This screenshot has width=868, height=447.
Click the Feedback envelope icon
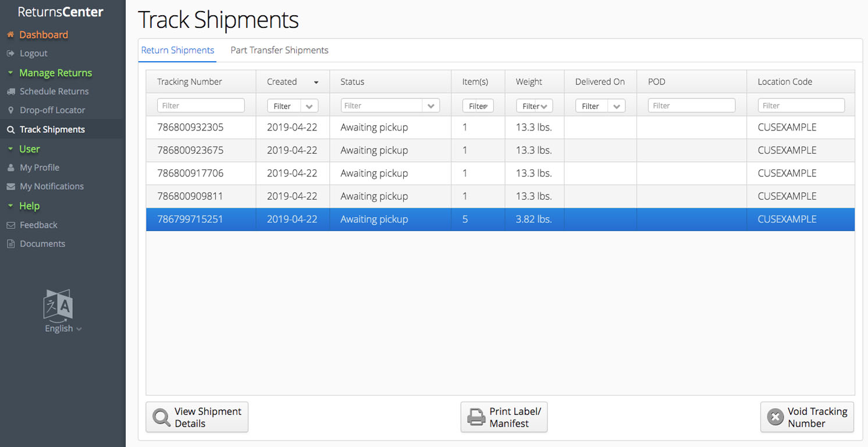pyautogui.click(x=10, y=225)
